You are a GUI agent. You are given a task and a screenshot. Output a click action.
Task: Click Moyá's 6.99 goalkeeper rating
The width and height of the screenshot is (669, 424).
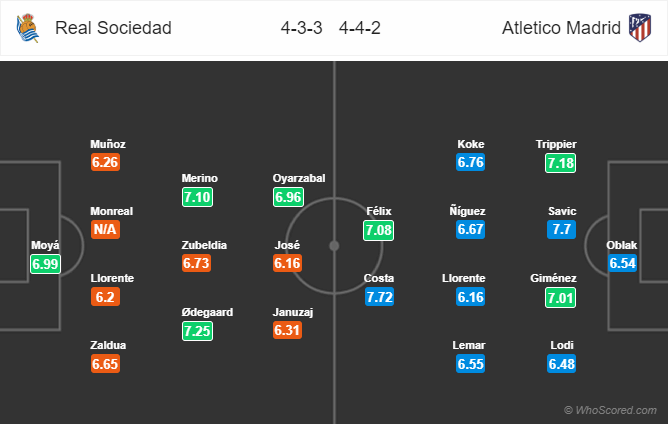pos(46,263)
